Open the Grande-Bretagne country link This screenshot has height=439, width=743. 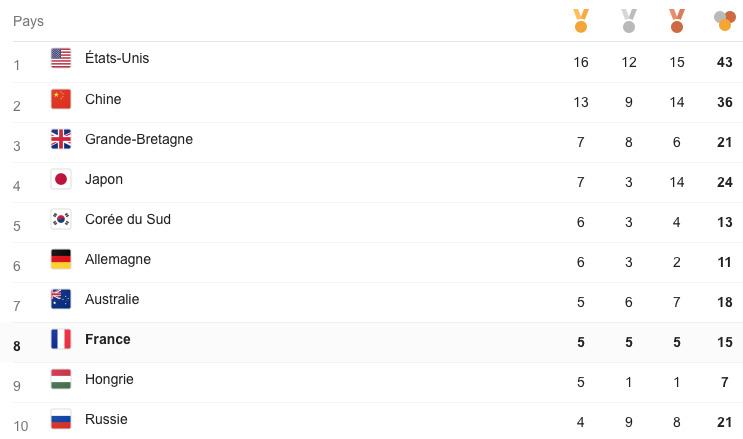139,139
